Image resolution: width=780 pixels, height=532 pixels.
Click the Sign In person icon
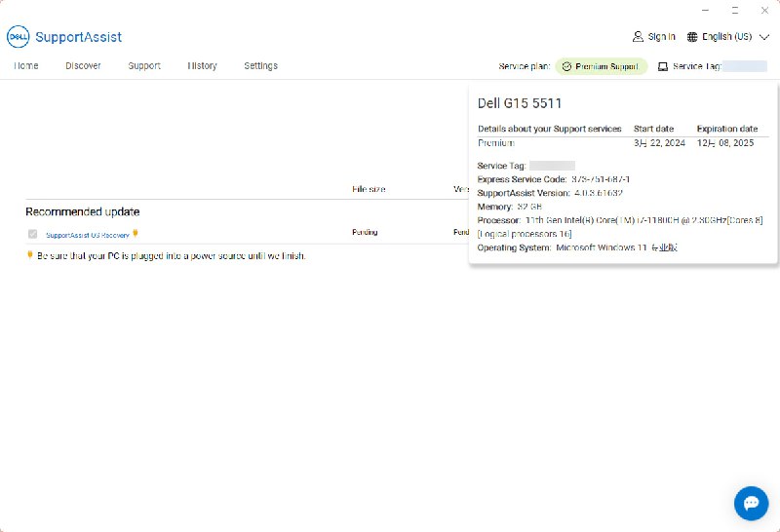[x=639, y=37]
